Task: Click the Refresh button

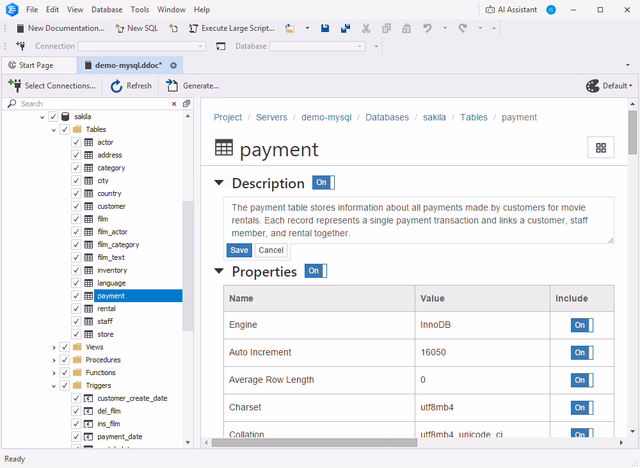Action: coord(131,86)
